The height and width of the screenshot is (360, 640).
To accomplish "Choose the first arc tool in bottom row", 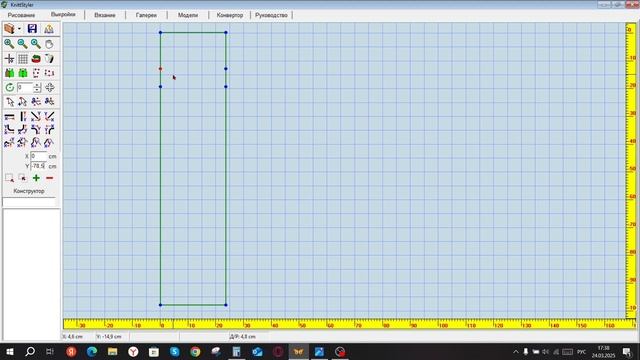I will [9, 142].
